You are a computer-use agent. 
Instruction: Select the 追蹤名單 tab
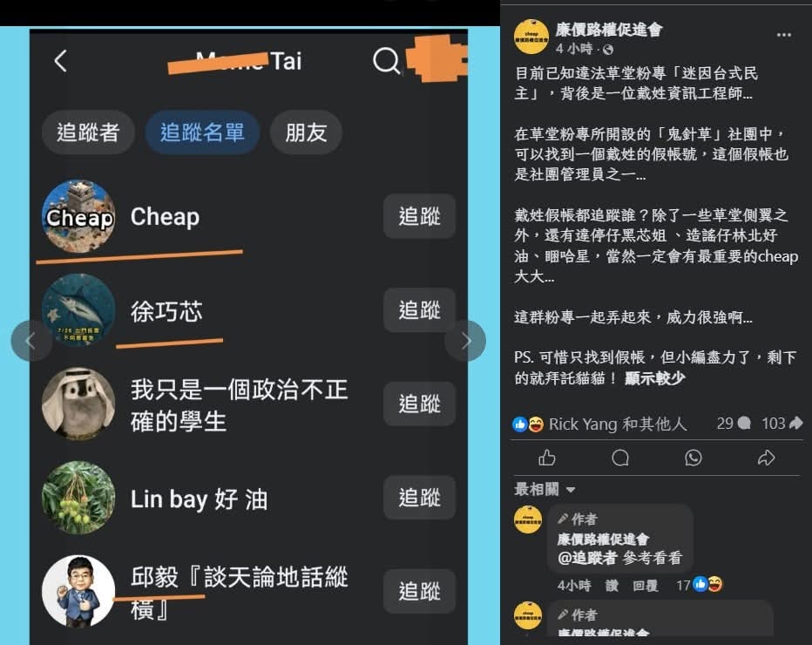tap(202, 132)
